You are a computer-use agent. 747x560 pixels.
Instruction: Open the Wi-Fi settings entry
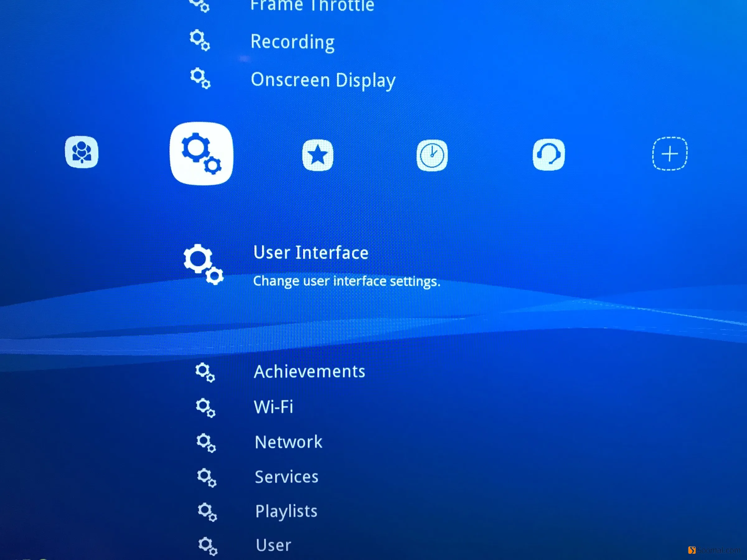pos(273,407)
